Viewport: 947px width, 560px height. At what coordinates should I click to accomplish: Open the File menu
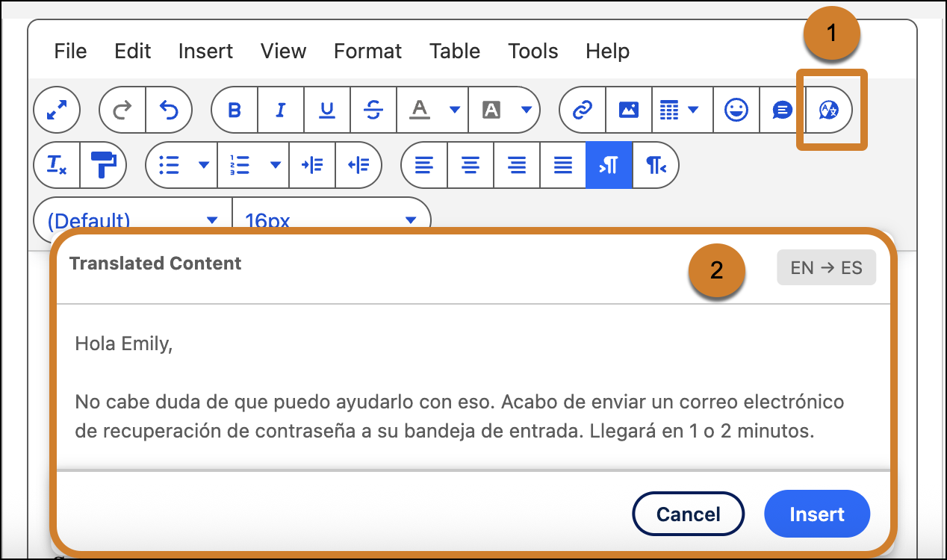tap(70, 51)
